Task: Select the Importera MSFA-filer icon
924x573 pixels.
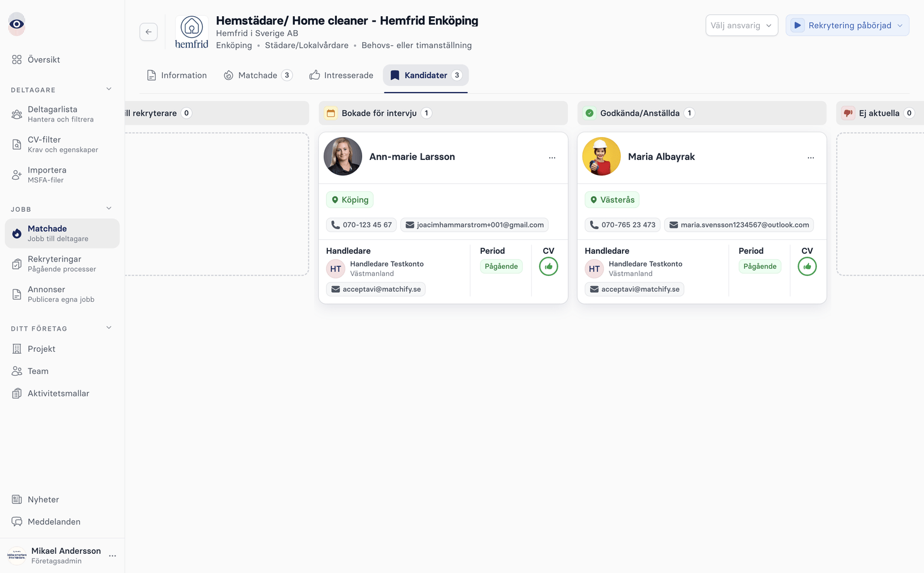Action: (16, 174)
